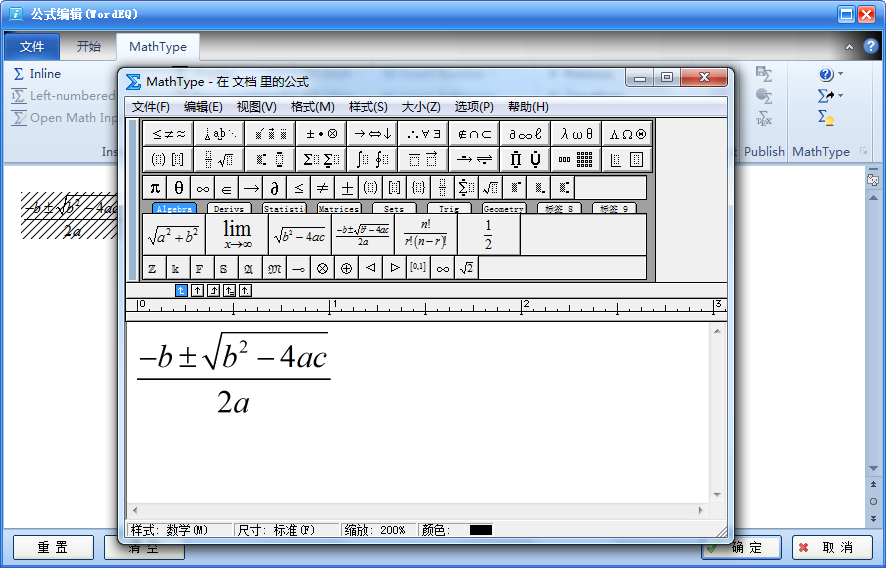Open the 格式(M) menu
The image size is (886, 568).
(x=312, y=107)
